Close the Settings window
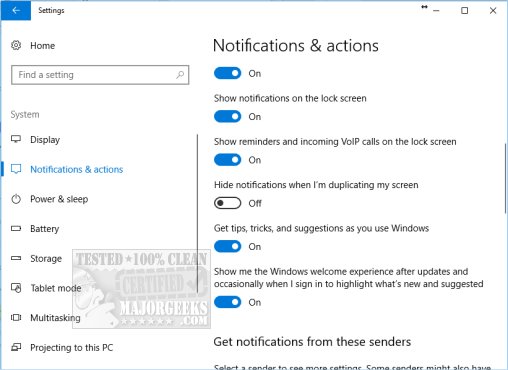 pyautogui.click(x=493, y=10)
